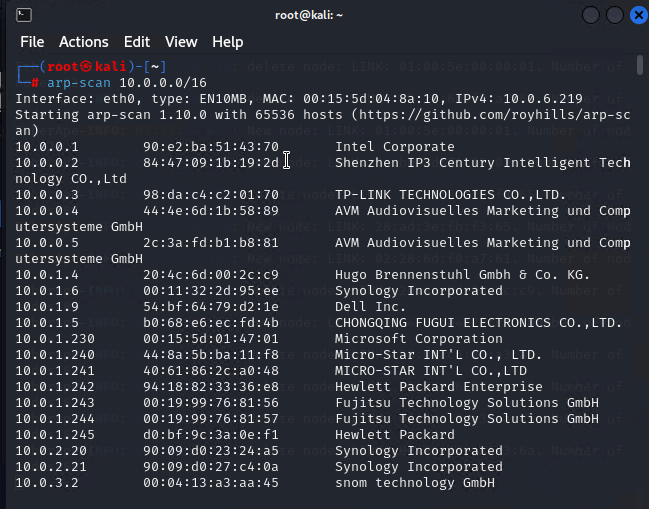Click IP address 10.0.1.243
Screen dimensions: 649x509
(x=55, y=403)
